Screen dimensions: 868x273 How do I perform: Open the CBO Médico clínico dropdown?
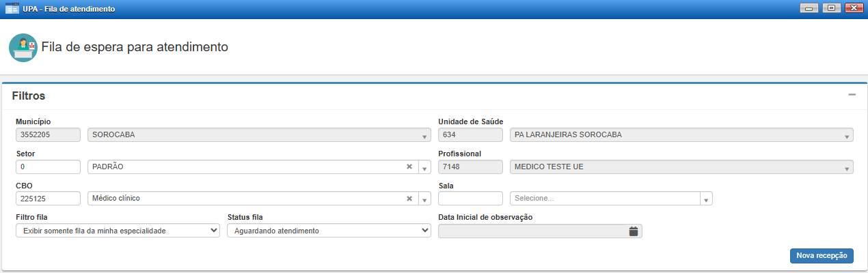(x=424, y=199)
